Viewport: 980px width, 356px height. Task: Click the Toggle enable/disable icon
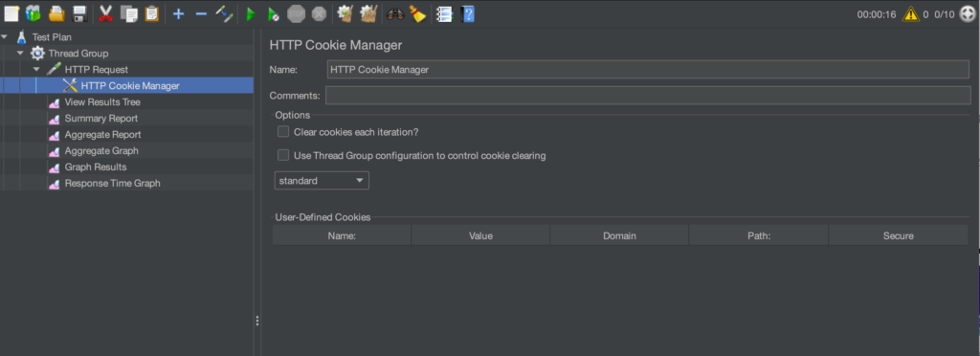click(224, 13)
